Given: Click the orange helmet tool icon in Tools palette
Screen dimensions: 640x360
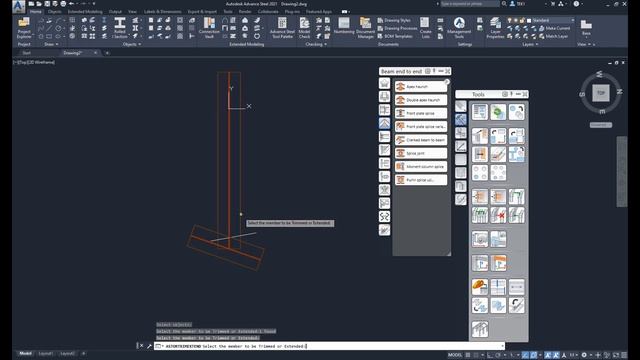Looking at the screenshot, I should [x=480, y=287].
